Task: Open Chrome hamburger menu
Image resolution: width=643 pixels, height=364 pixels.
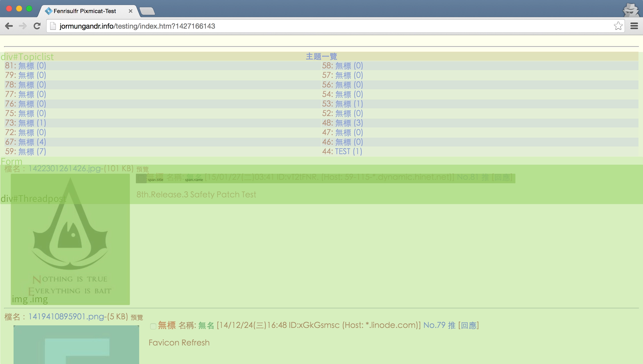Action: coord(634,26)
